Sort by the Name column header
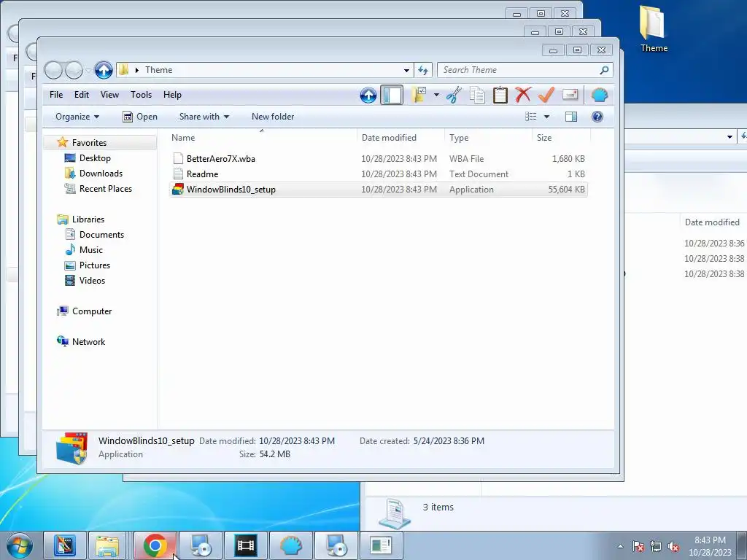This screenshot has width=747, height=560. pos(262,138)
